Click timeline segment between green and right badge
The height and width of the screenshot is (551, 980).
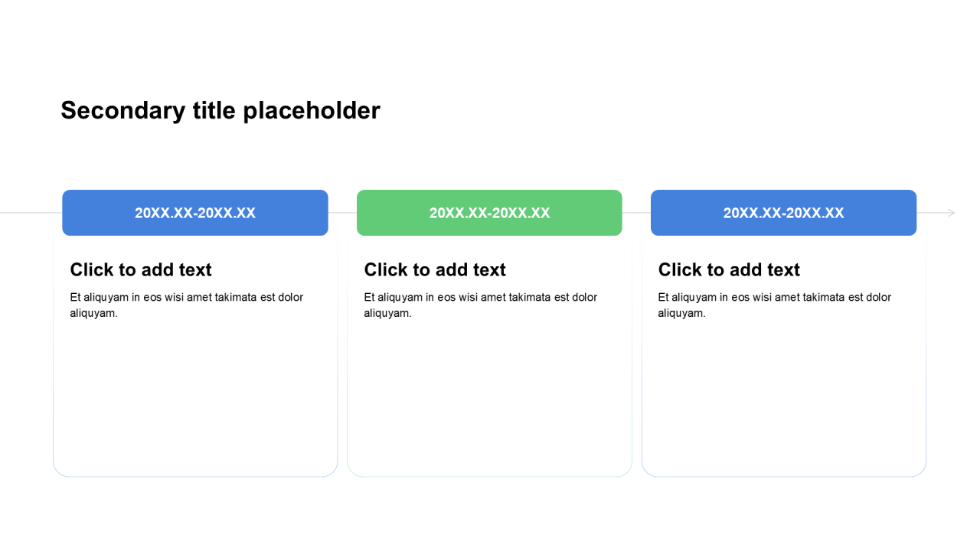tap(636, 213)
